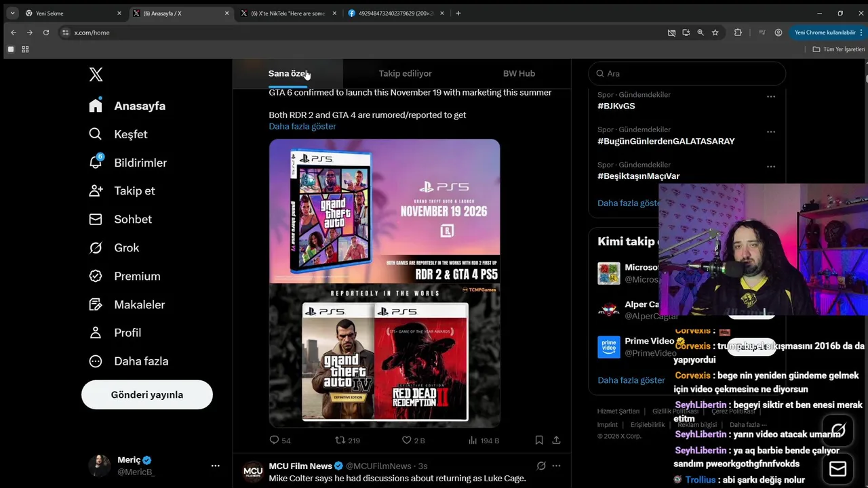Open Grok from the sidebar
Viewport: 868px width, 488px height.
(x=114, y=247)
